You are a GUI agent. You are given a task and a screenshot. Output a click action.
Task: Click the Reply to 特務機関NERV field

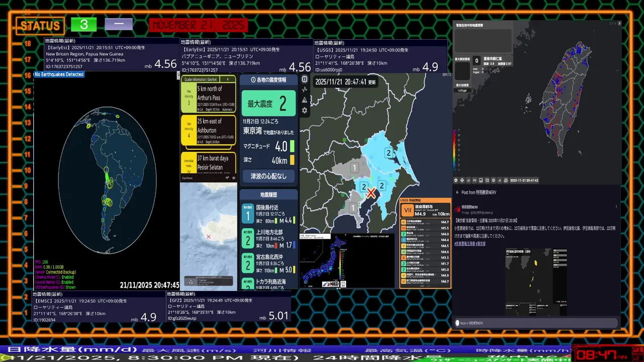coord(536,323)
